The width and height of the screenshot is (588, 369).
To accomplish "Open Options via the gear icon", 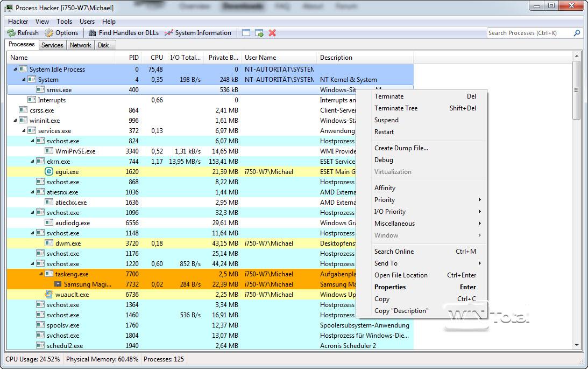I will tap(49, 33).
